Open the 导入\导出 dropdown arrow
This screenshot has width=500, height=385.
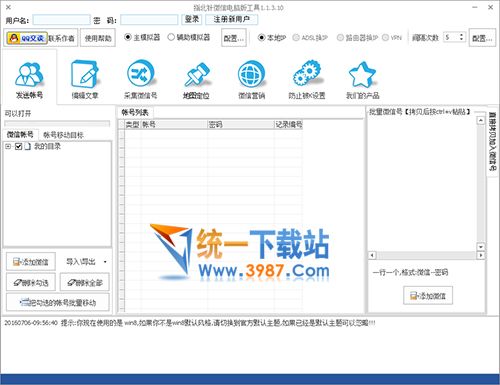pos(105,262)
